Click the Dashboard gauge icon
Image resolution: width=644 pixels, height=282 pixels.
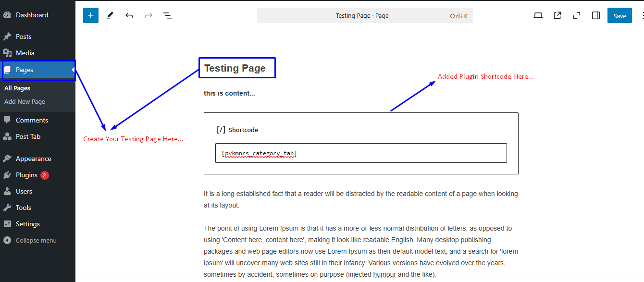coord(7,15)
